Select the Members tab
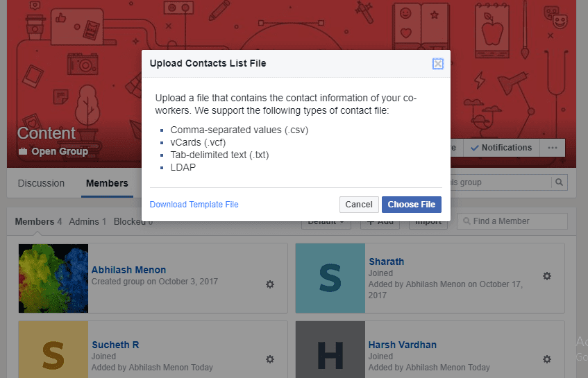 click(107, 183)
